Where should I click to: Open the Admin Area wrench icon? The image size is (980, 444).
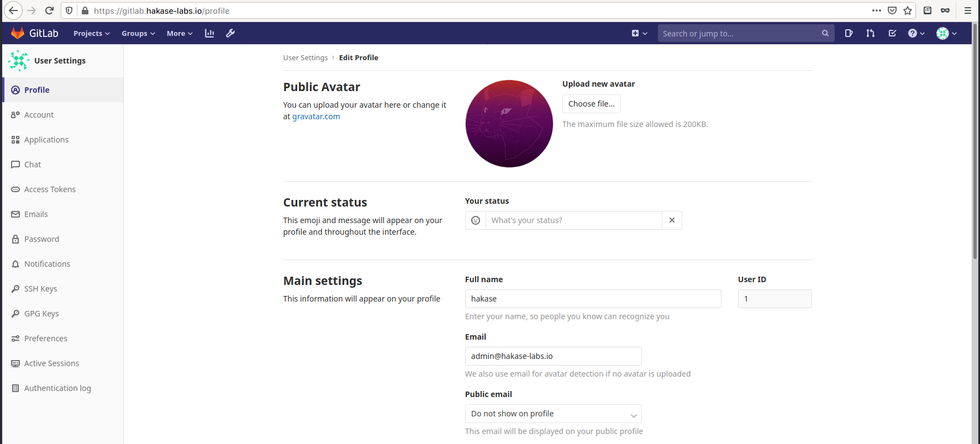click(x=230, y=33)
